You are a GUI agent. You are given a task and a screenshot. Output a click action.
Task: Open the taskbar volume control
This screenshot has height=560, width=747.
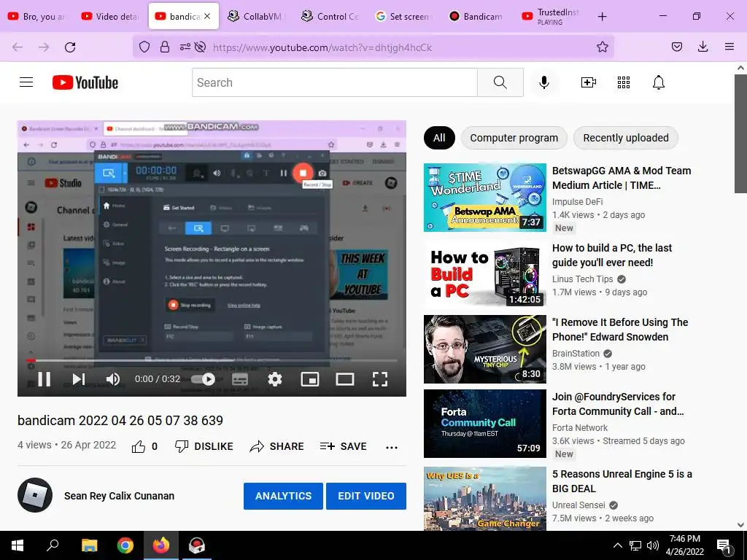pyautogui.click(x=653, y=545)
